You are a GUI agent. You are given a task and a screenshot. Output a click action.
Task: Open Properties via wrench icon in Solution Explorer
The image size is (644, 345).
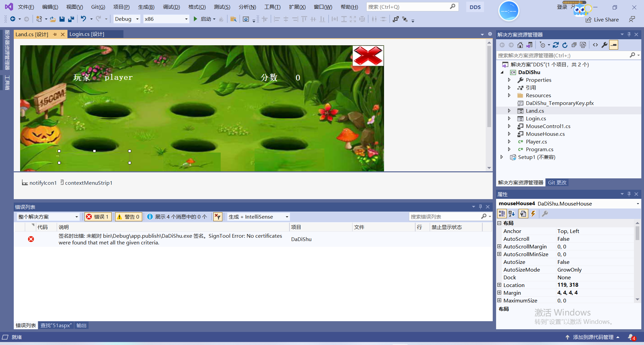pos(604,45)
